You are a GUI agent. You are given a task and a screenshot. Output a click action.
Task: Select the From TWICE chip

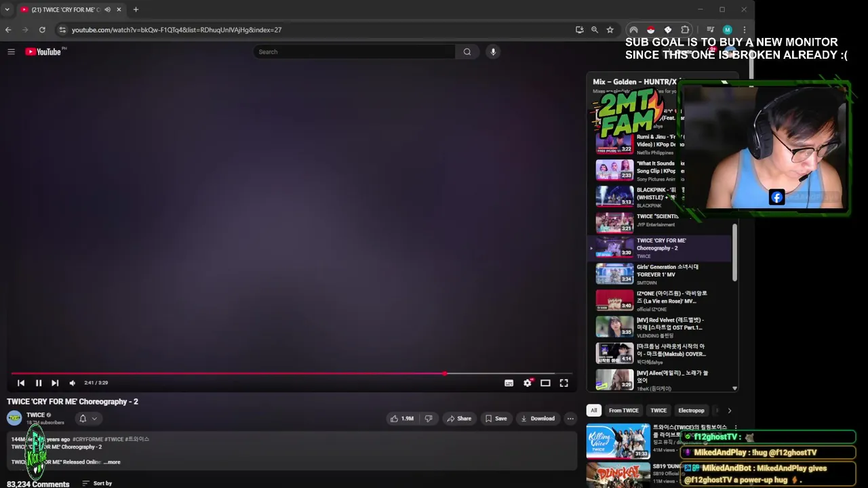coord(623,410)
